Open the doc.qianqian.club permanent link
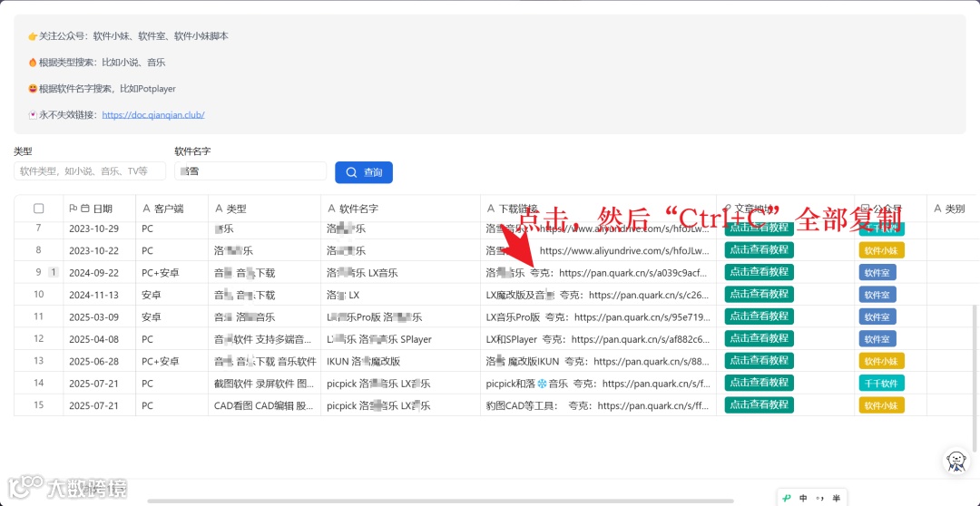 click(153, 115)
